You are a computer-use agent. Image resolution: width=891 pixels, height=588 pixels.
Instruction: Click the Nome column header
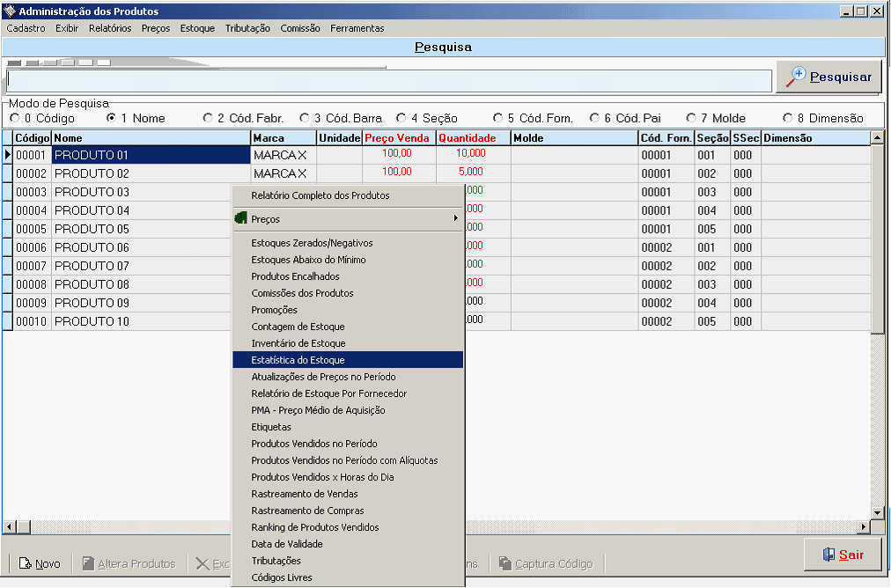(x=150, y=138)
